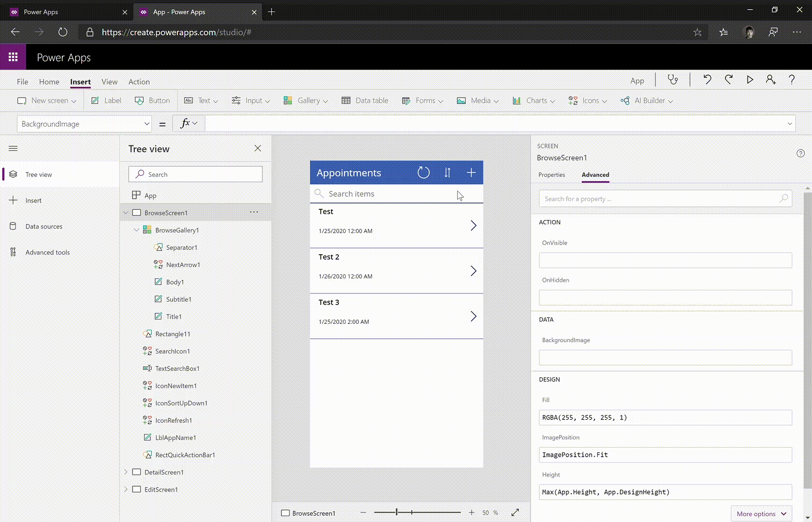Expand the formula bar with the chevron
The height and width of the screenshot is (522, 812).
click(790, 124)
